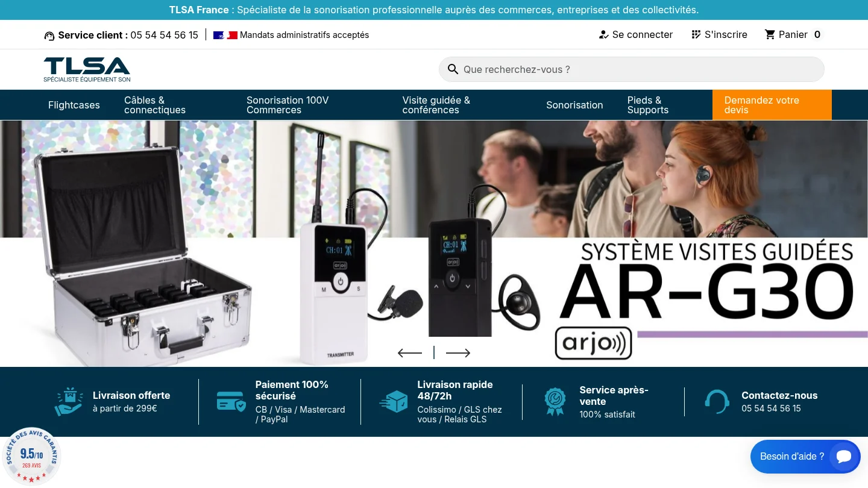Open the Avis Garantis 9.5/10 badge
This screenshot has width=868, height=488.
pyautogui.click(x=31, y=456)
